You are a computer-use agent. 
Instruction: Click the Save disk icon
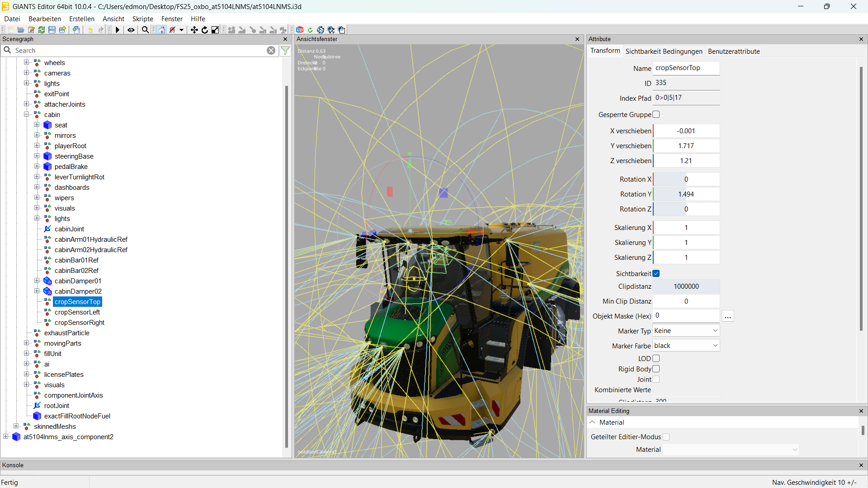pos(52,30)
